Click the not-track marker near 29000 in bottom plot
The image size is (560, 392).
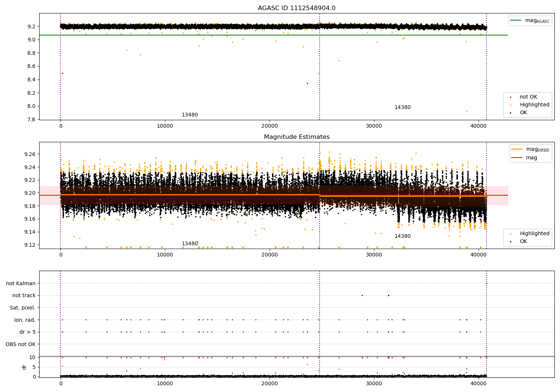pos(362,295)
